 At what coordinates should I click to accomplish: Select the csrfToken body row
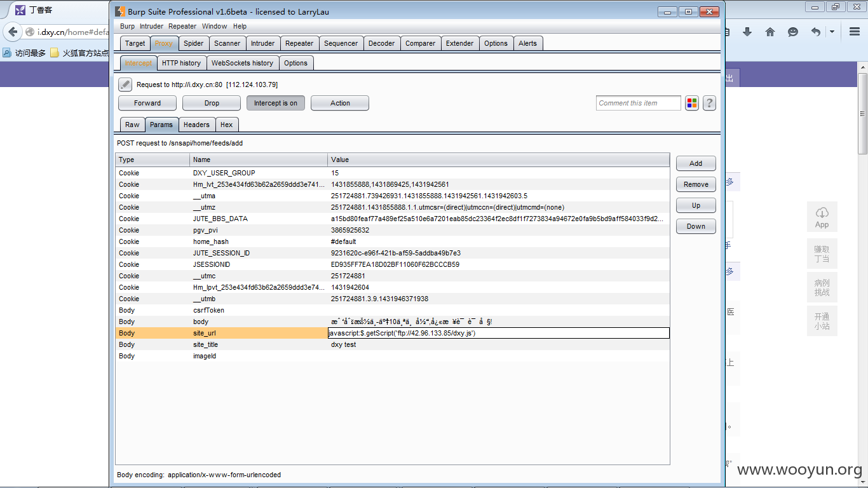point(393,310)
